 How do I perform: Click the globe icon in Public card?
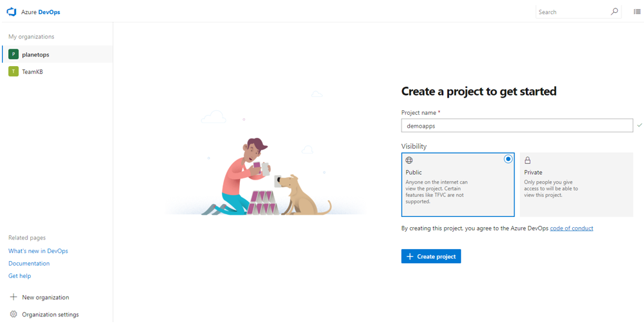[x=409, y=160]
